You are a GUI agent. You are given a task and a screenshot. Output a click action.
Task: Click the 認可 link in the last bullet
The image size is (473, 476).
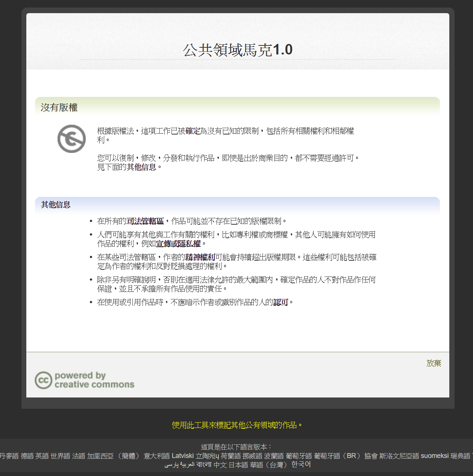coord(281,302)
